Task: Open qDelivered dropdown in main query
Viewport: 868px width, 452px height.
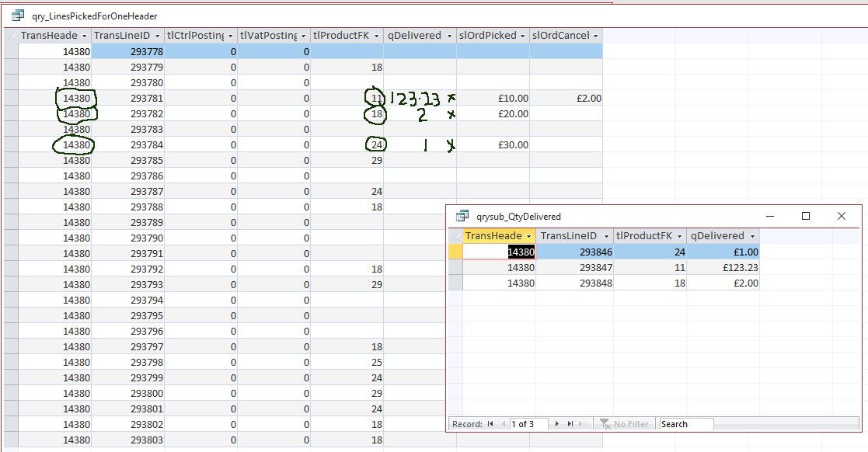Action: (449, 36)
